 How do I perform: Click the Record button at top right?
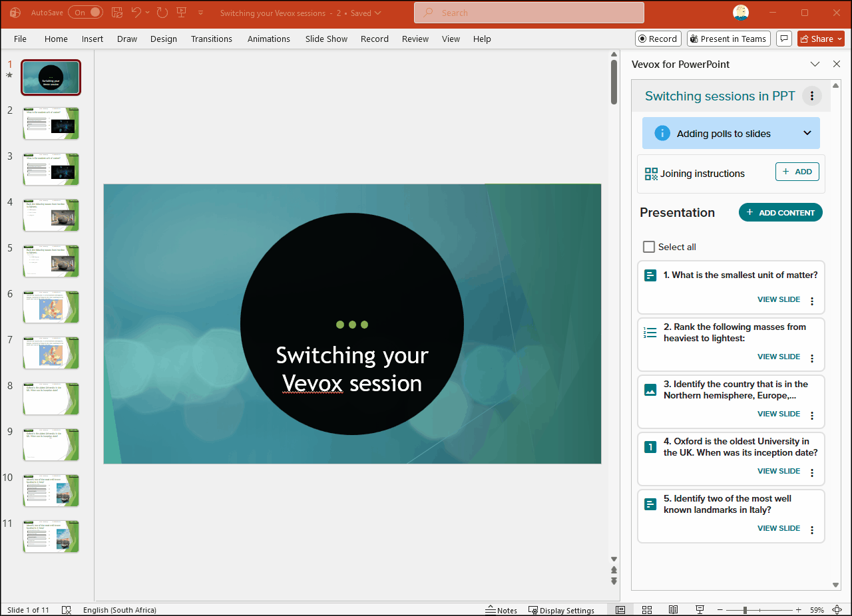point(658,39)
